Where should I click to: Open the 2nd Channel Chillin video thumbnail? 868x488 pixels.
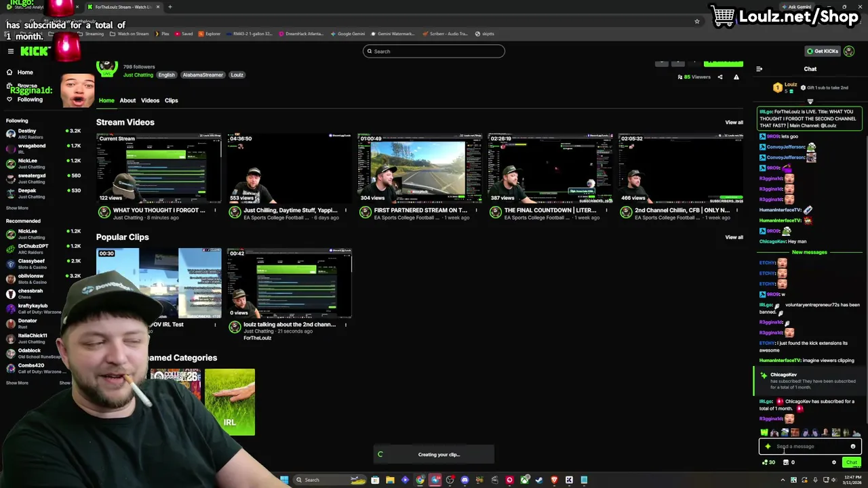tap(681, 168)
